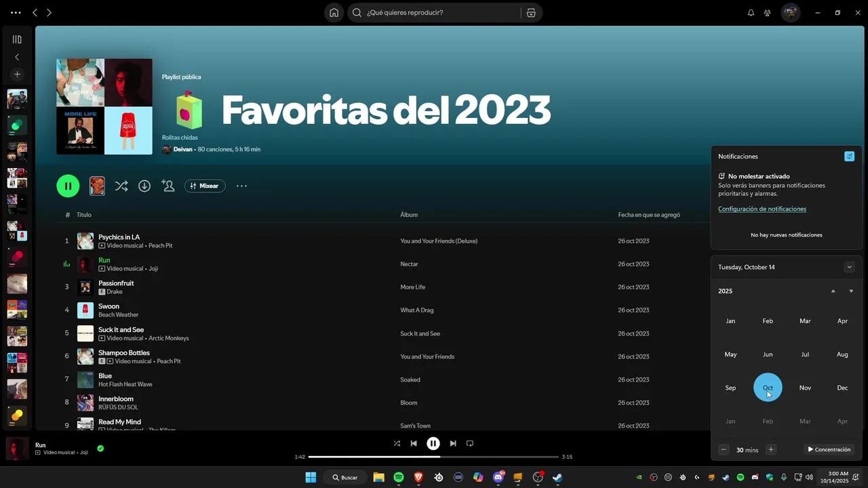Collapse sidebar using the left chevron
868x488 pixels.
pyautogui.click(x=17, y=57)
